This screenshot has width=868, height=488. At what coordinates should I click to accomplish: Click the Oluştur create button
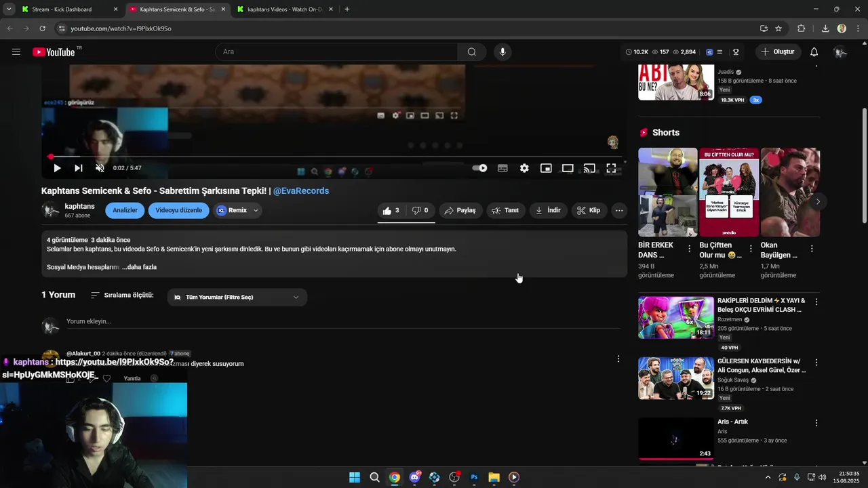pos(777,52)
